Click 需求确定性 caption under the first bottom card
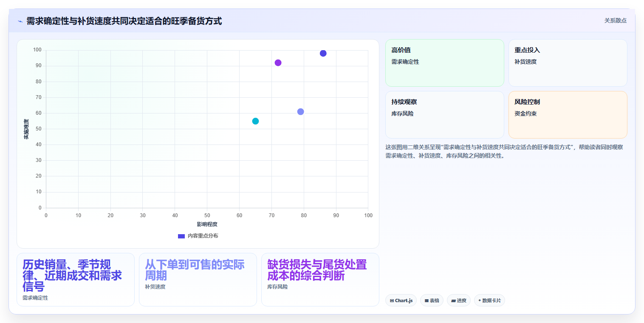The image size is (644, 323). [35, 298]
